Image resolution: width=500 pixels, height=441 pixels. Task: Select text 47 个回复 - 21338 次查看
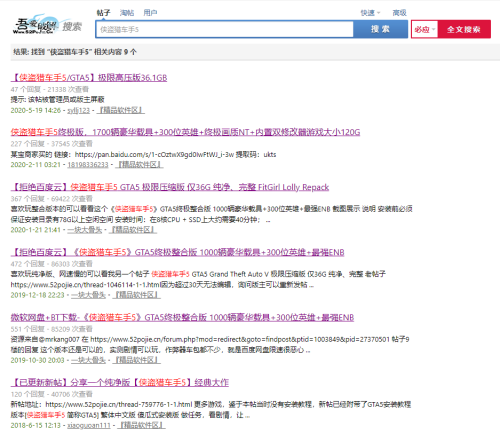[50, 89]
